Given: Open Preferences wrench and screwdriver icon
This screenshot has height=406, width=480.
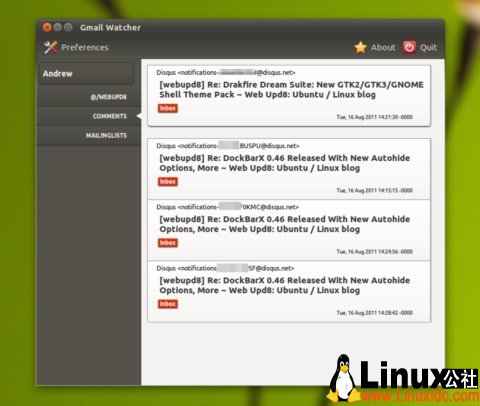Looking at the screenshot, I should coord(51,47).
